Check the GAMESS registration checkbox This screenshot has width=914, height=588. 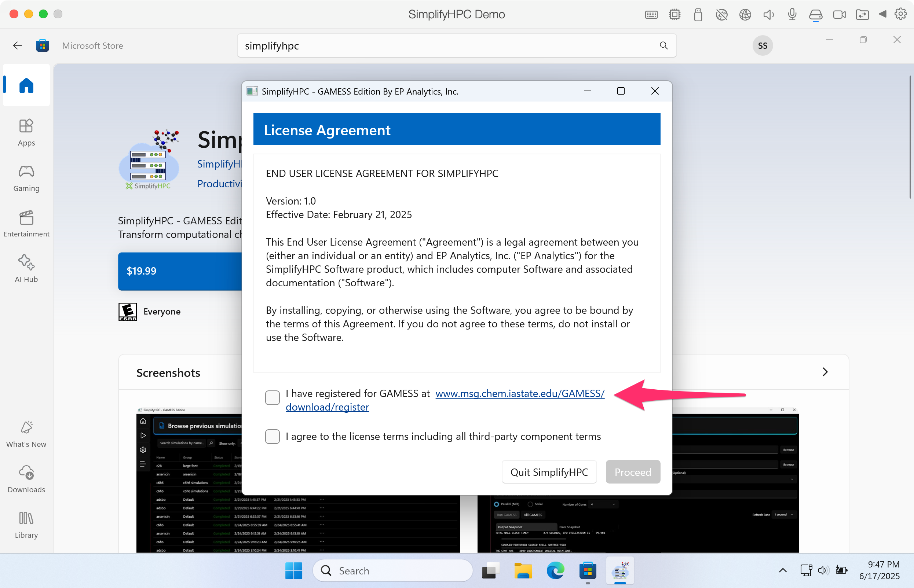[272, 398]
